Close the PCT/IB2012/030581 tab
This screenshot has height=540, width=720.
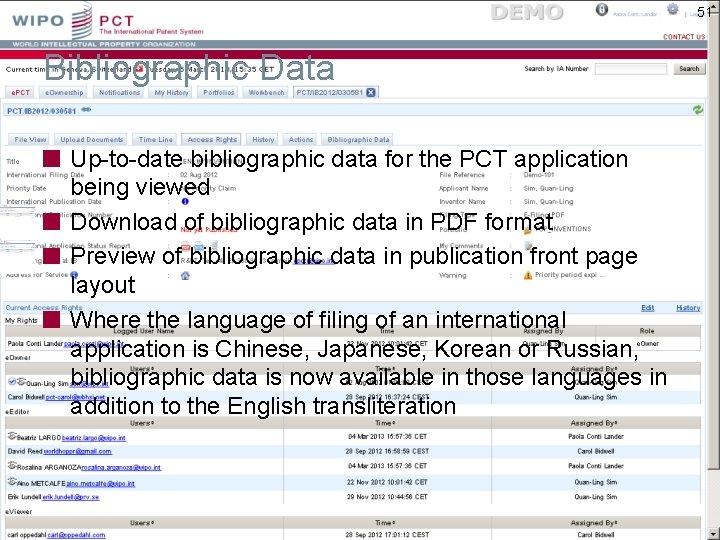tap(371, 92)
